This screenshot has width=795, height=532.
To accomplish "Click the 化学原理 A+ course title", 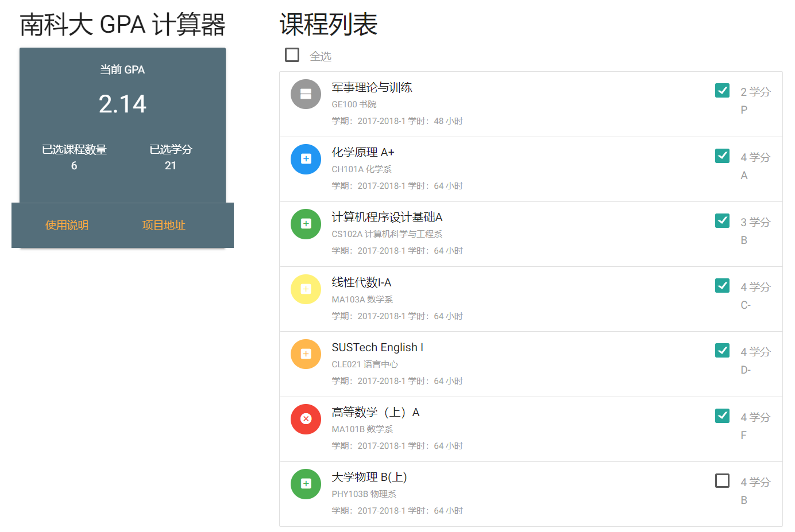I will pyautogui.click(x=363, y=152).
